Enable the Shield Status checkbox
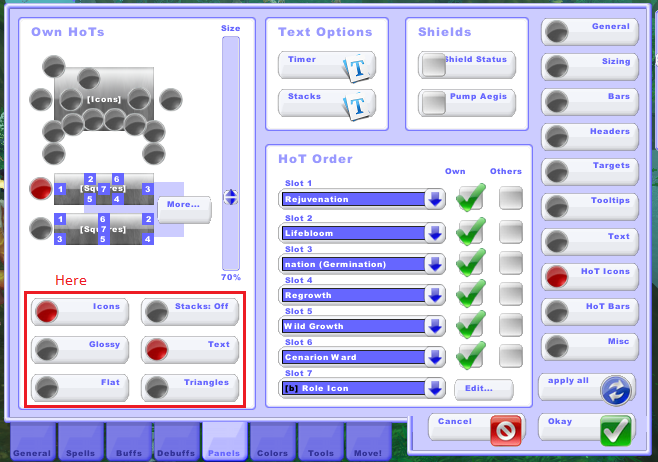The width and height of the screenshot is (658, 462). tap(433, 66)
